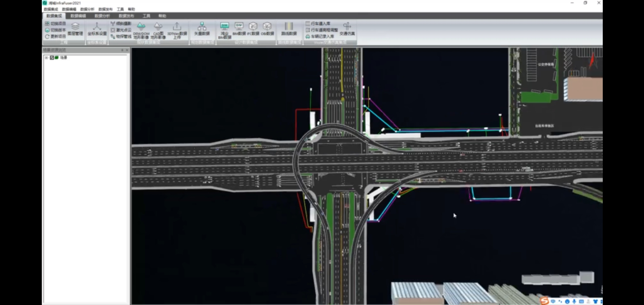Click 3DTiles数据上传 upload icon
The width and height of the screenshot is (644, 305).
(x=177, y=27)
